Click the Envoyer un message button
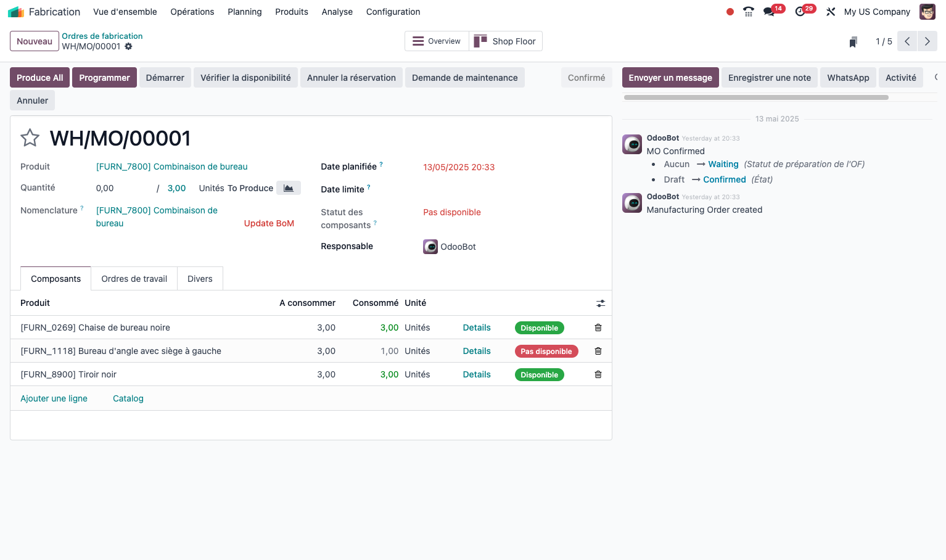The height and width of the screenshot is (560, 946). [x=670, y=78]
